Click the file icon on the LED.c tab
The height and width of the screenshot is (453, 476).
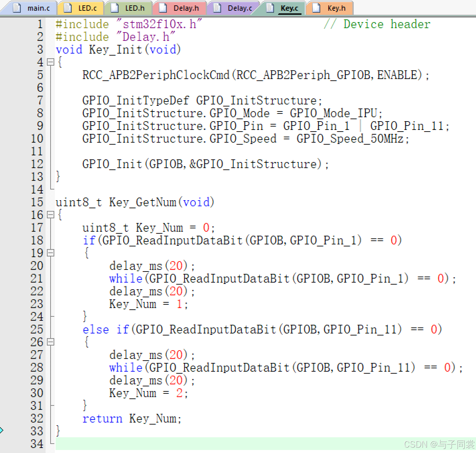[x=68, y=7]
